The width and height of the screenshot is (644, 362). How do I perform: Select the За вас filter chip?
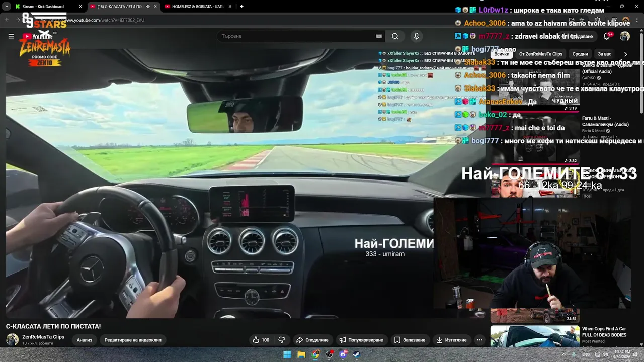tap(604, 54)
